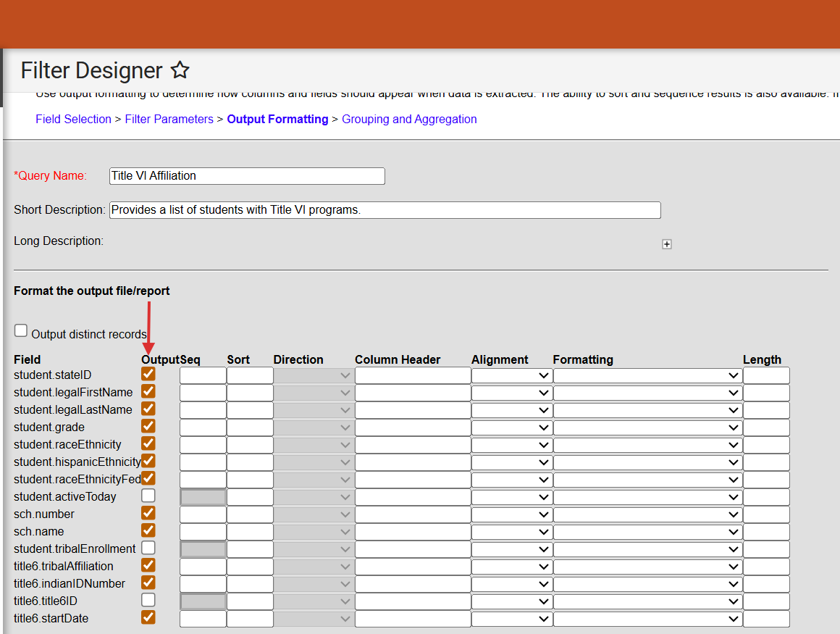Uncheck output for title6.startDate

(x=148, y=617)
